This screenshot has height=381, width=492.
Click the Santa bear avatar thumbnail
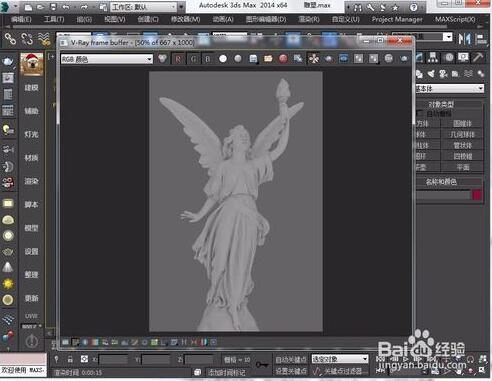point(32,64)
